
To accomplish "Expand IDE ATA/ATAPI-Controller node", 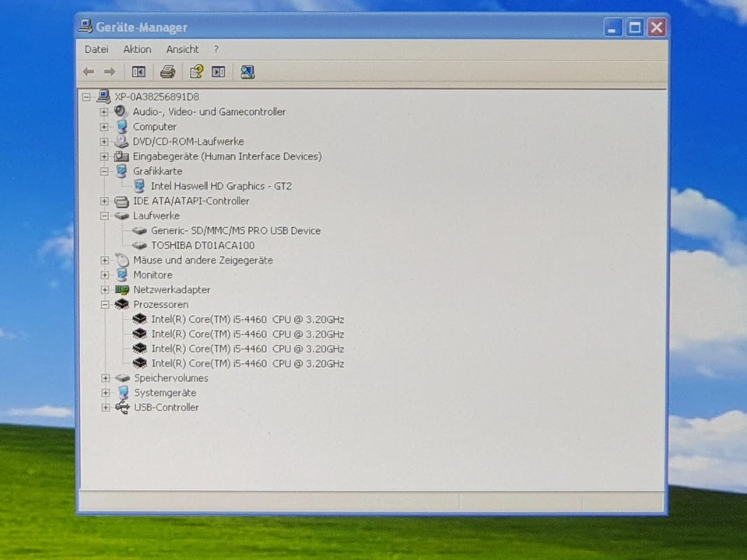I will pyautogui.click(x=103, y=201).
